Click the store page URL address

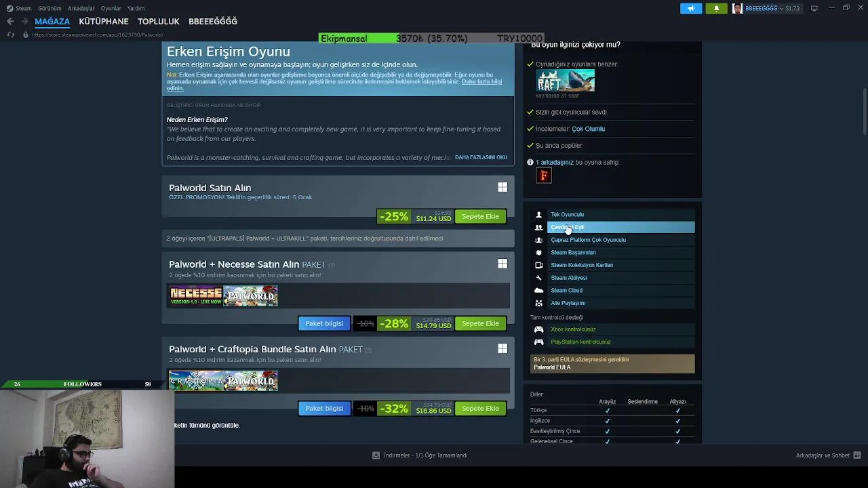(97, 35)
